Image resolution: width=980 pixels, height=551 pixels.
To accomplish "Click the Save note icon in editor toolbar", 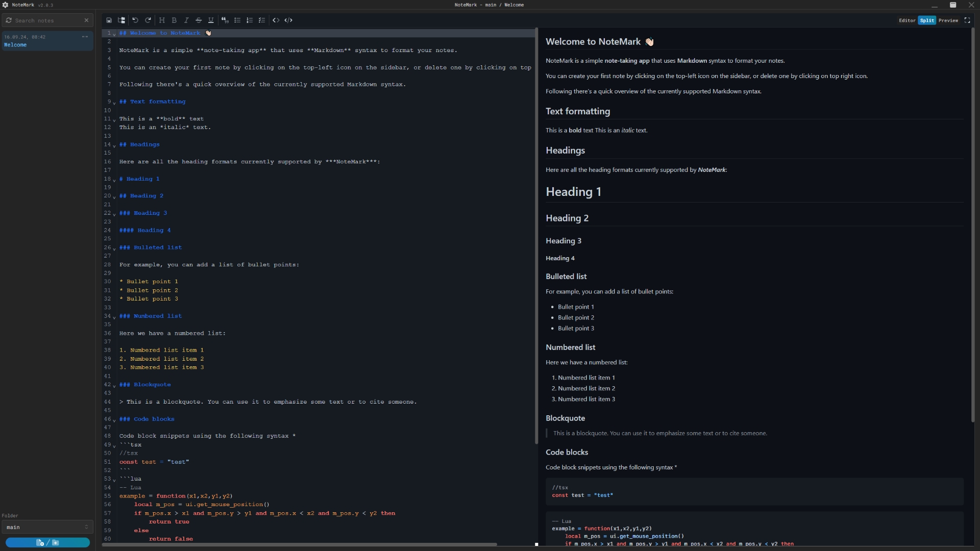I will pos(109,20).
